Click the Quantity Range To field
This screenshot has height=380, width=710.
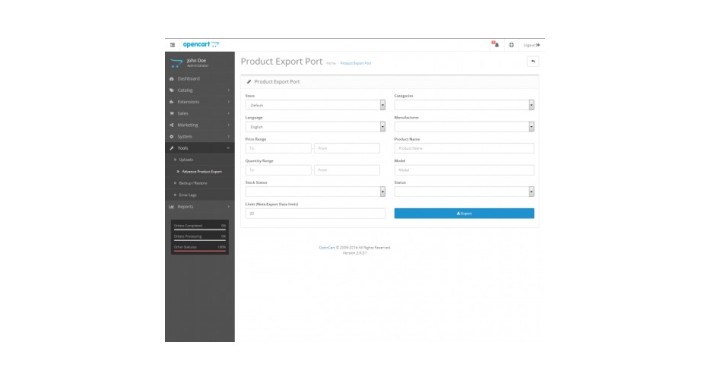pos(278,170)
